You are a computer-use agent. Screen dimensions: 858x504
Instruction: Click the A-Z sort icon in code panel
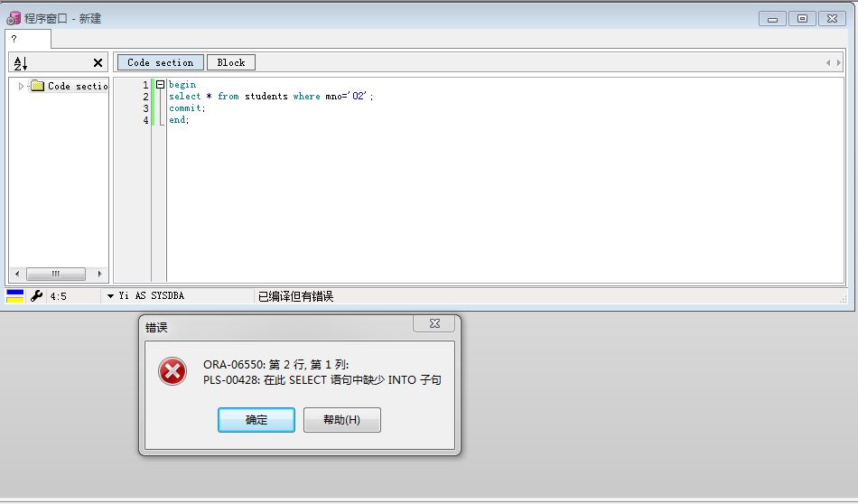21,63
